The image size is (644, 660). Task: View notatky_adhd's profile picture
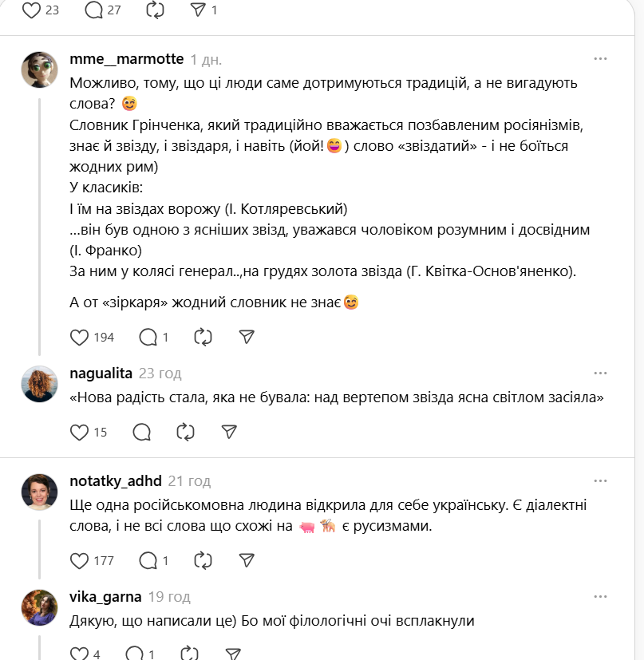[39, 492]
